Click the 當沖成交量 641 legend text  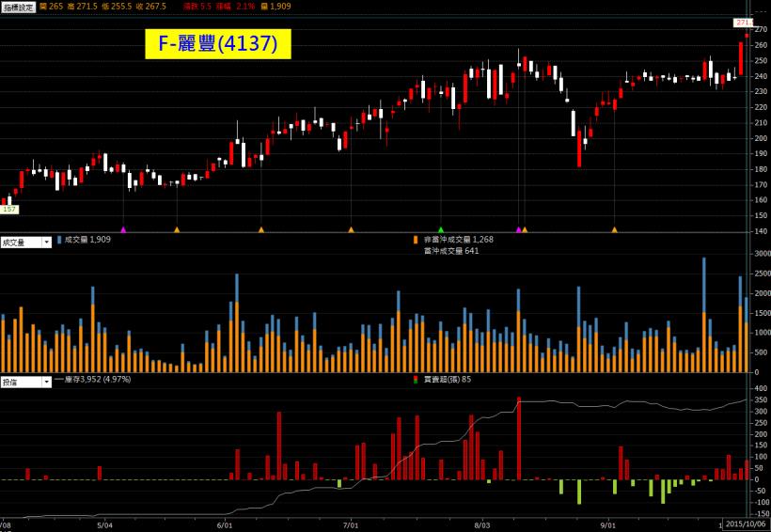[451, 251]
